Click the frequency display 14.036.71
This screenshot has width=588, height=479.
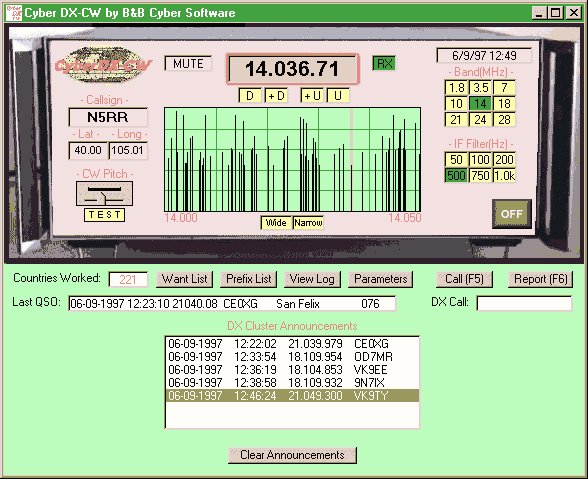pos(292,69)
